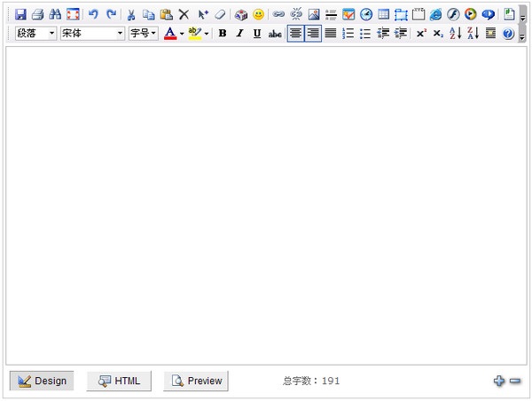Expand the second toolbar overflow arrow
Screen dimensions: 532x401
(x=523, y=34)
